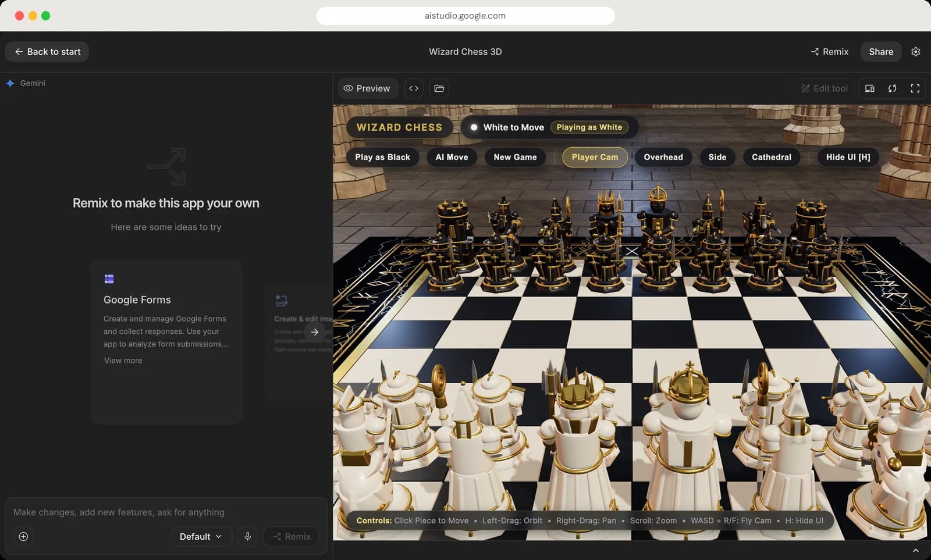Switch to the Preview tab

367,88
